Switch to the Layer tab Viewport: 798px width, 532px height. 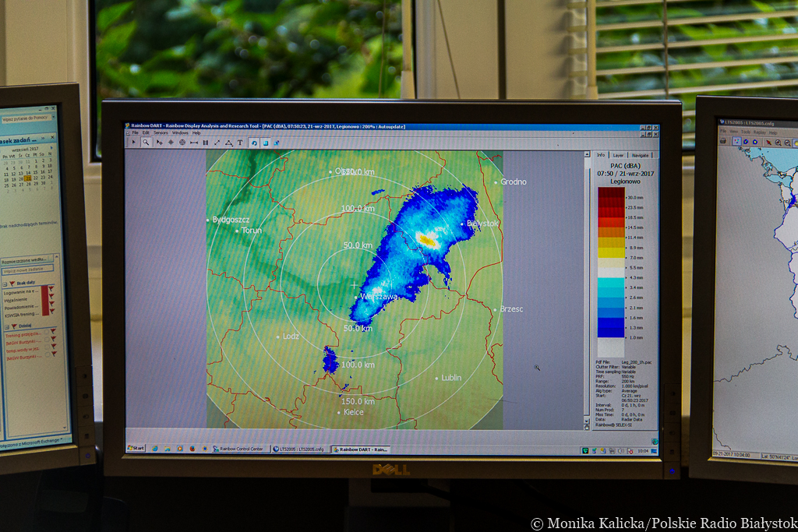[618, 155]
